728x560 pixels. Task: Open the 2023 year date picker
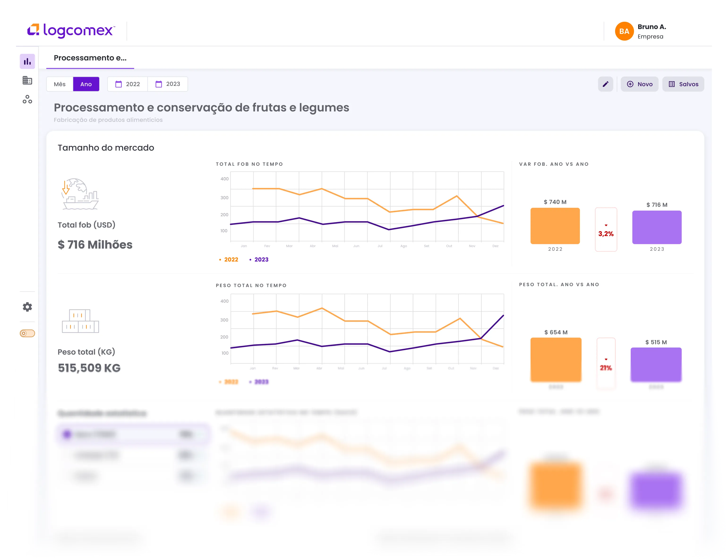click(x=168, y=84)
